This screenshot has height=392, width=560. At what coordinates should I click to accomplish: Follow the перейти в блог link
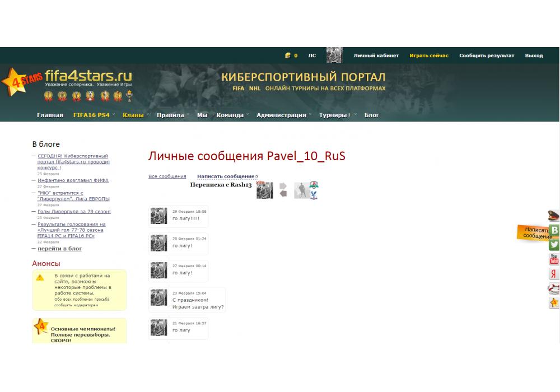click(60, 249)
